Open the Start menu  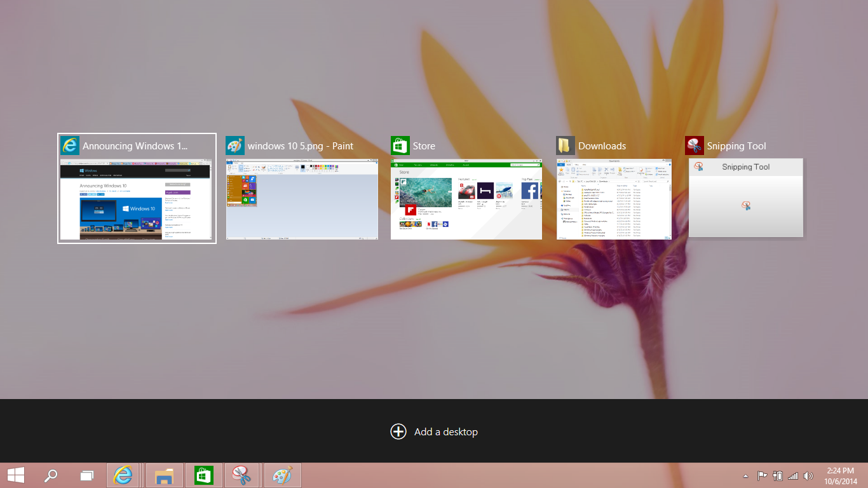click(16, 475)
